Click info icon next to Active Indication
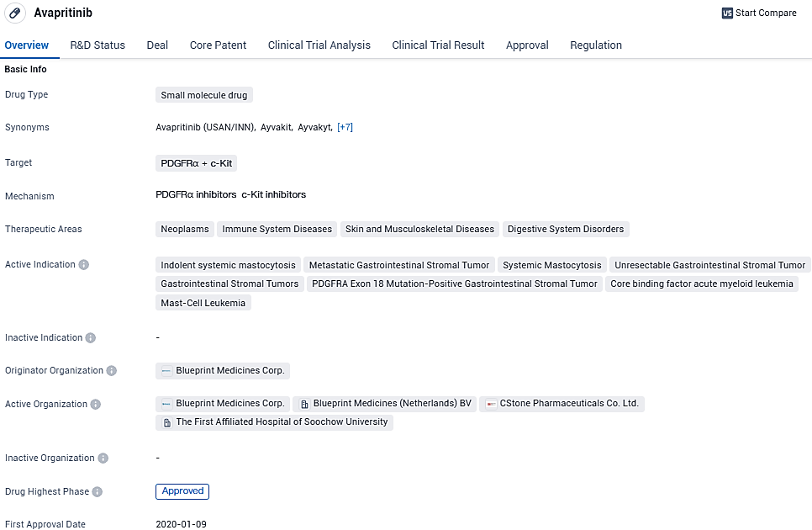The height and width of the screenshot is (530, 812). [x=83, y=264]
